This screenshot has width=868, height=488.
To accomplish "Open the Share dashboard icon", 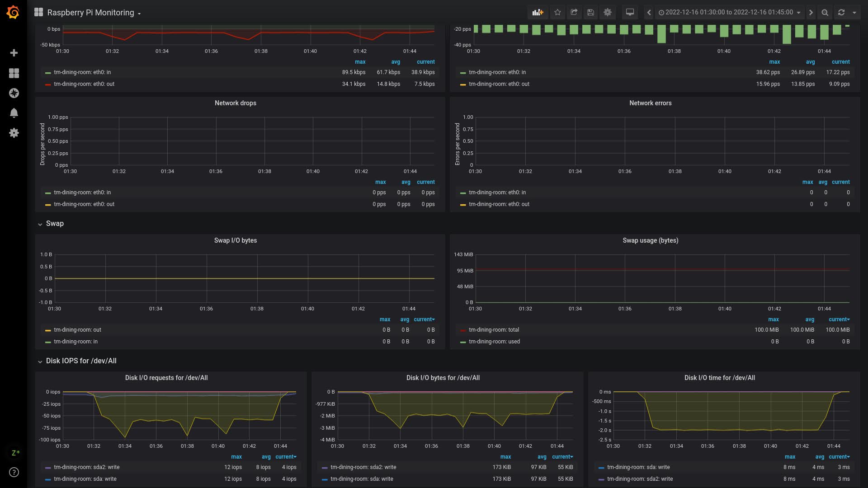I will click(574, 13).
